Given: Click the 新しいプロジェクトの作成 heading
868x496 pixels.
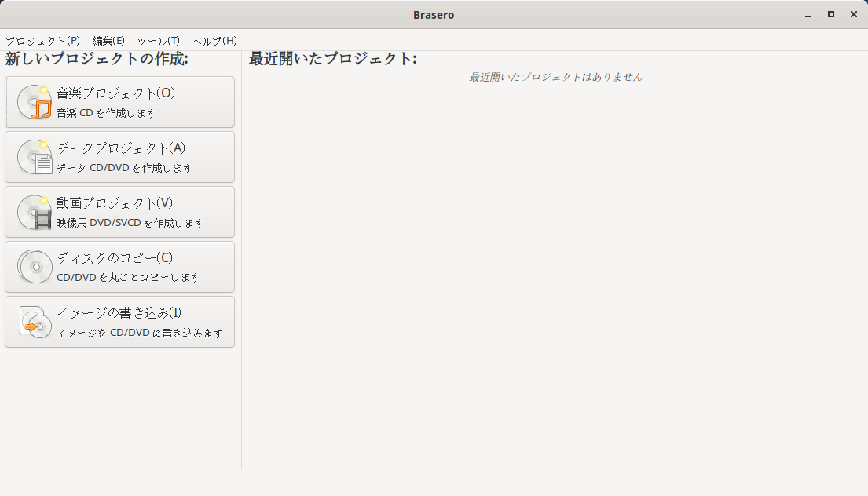Looking at the screenshot, I should 97,59.
